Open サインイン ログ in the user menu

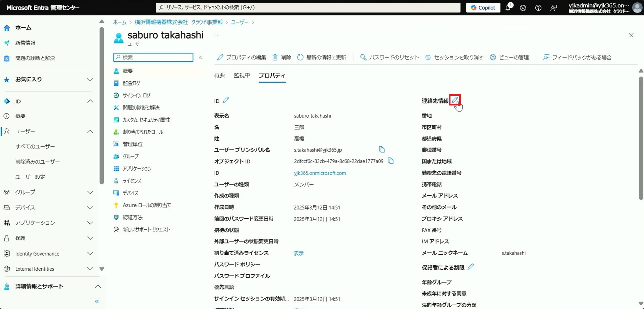(x=136, y=95)
